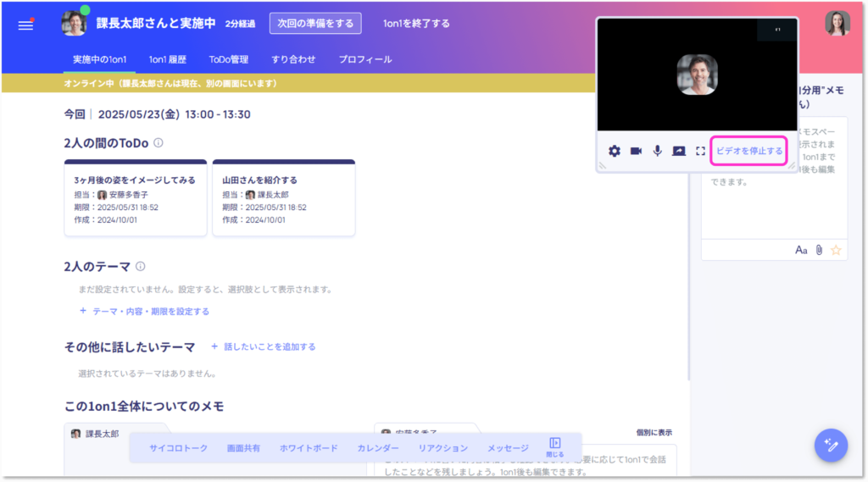This screenshot has height=482, width=868.
Task: Click info icon beside 2人の間のToDo
Action: tap(159, 143)
